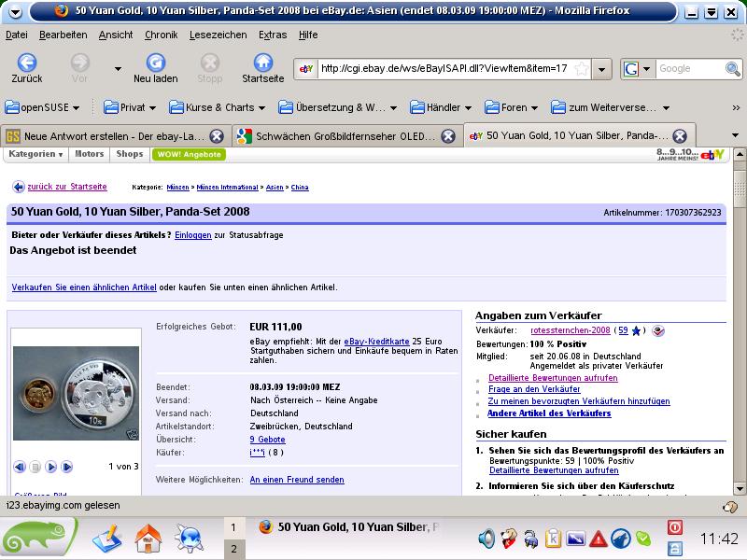Bookmark page using star in address bar

582,68
